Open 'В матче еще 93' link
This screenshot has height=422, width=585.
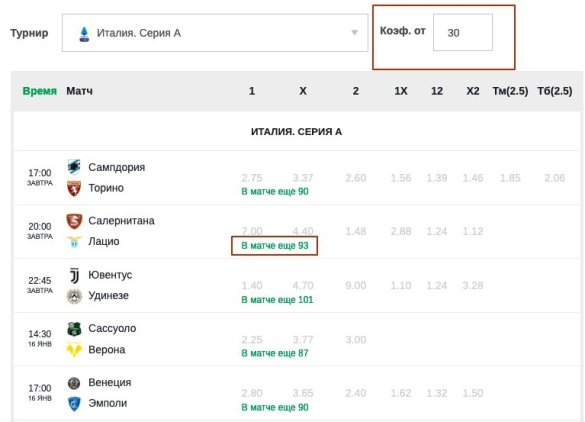point(275,246)
